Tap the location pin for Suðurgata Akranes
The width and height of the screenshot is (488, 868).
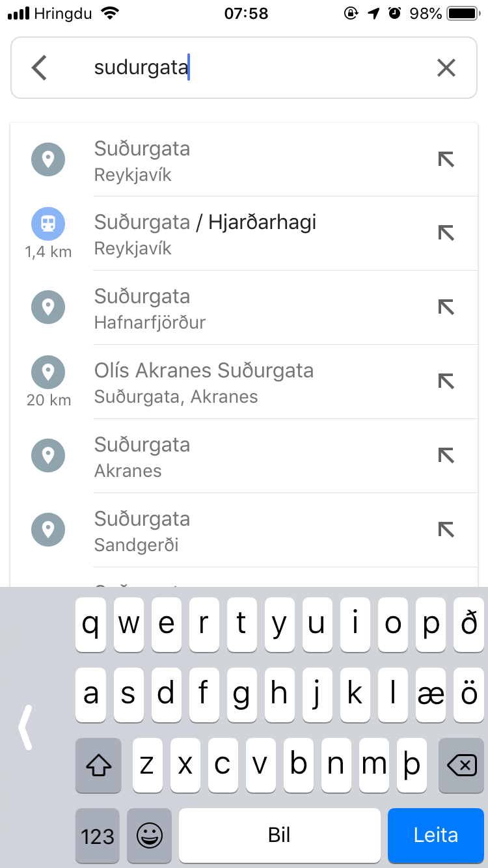48,455
